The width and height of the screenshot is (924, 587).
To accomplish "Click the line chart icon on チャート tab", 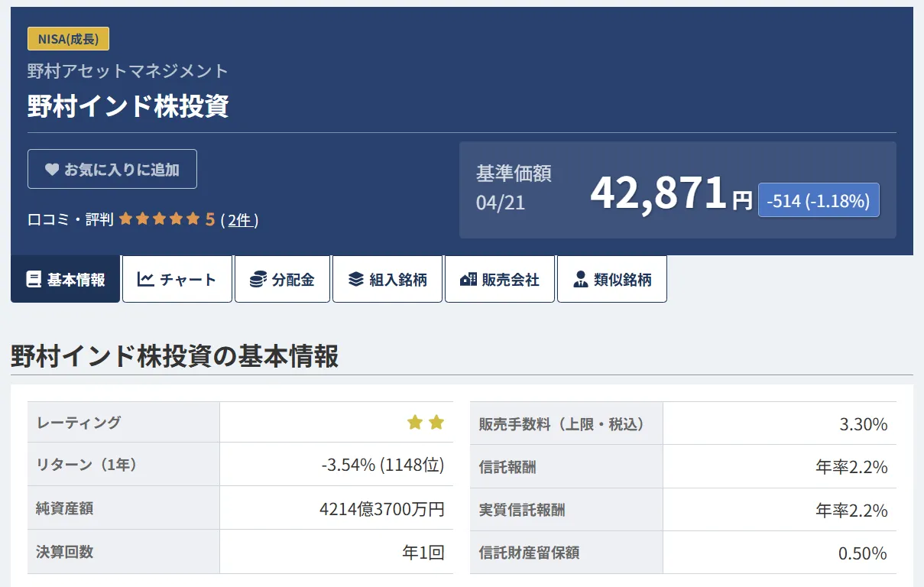I will 145,280.
